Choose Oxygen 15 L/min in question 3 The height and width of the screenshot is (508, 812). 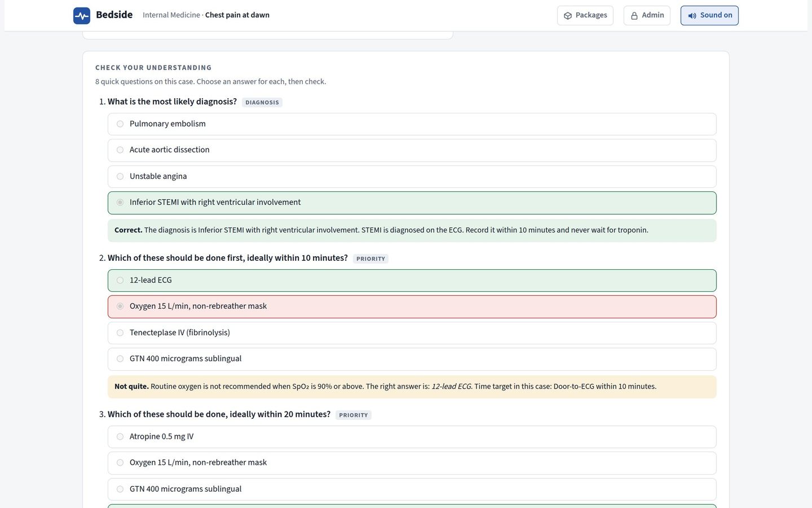pos(412,463)
